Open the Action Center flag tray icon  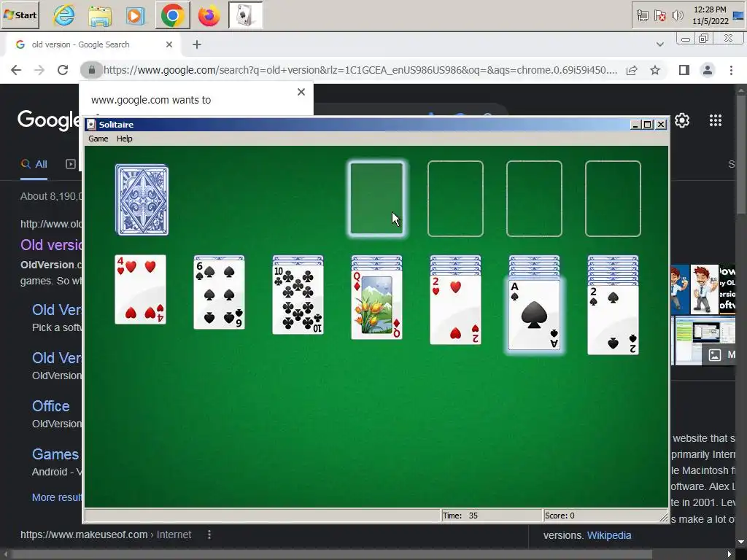659,16
